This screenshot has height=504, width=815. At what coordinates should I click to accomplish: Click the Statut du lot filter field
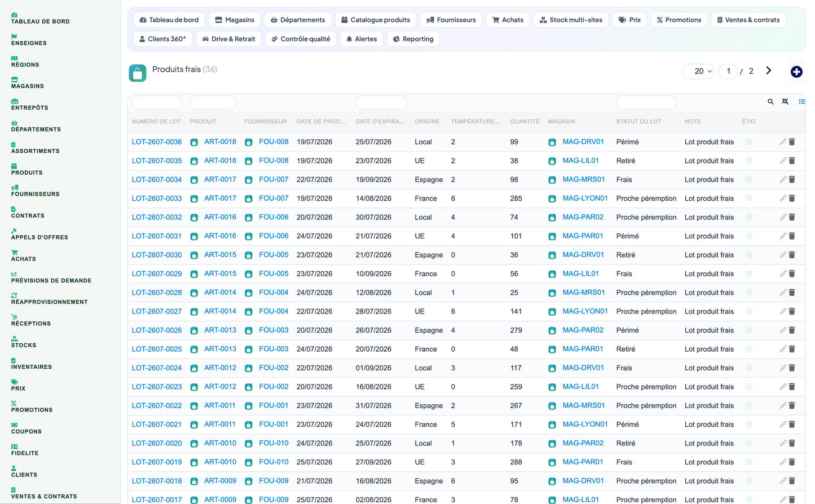tap(646, 103)
